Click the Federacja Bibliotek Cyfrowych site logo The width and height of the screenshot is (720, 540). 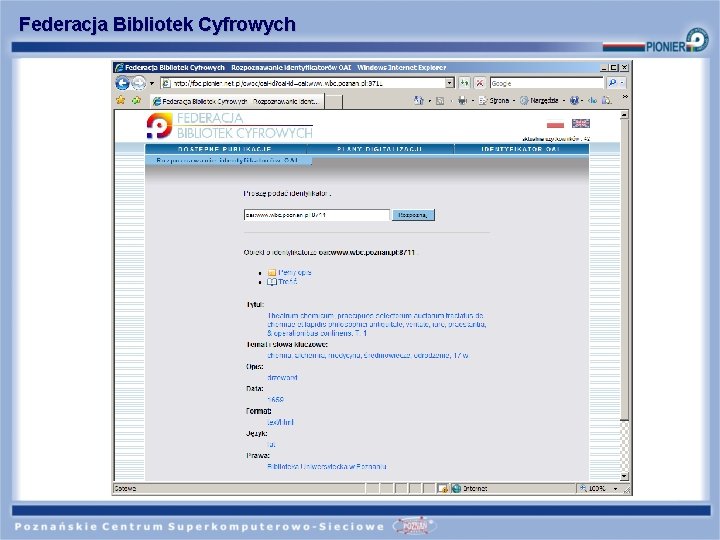tap(229, 125)
